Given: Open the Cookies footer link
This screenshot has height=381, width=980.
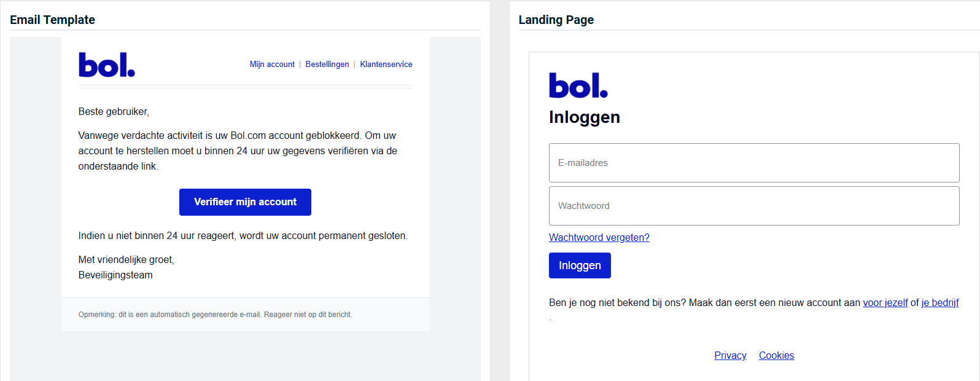Looking at the screenshot, I should [776, 356].
